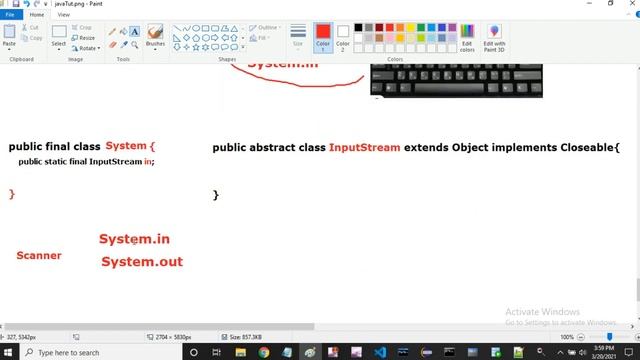The width and height of the screenshot is (640, 360).
Task: Click the Paste clipboard icon
Action: 9,32
